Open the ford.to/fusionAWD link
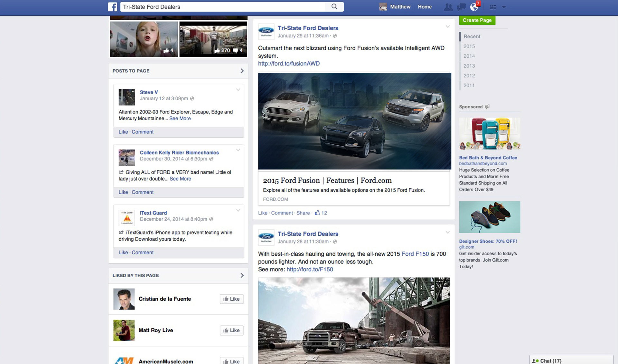Image resolution: width=618 pixels, height=364 pixels. pos(289,63)
